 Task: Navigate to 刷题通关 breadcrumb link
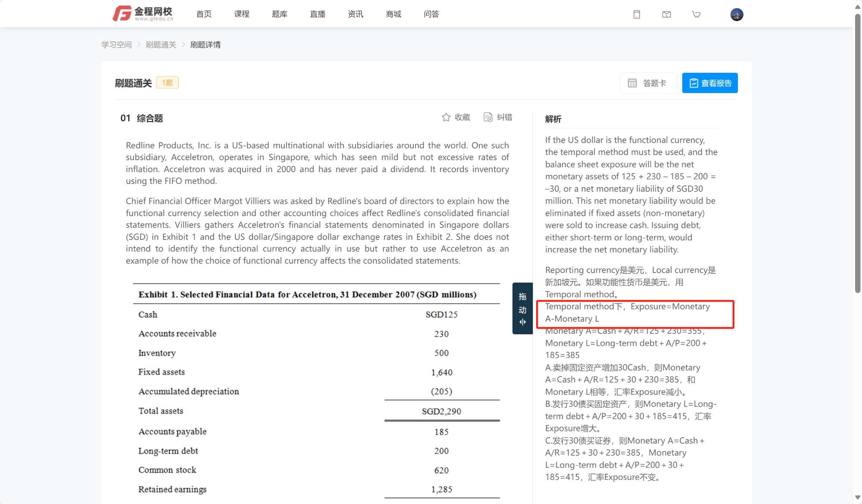click(161, 45)
